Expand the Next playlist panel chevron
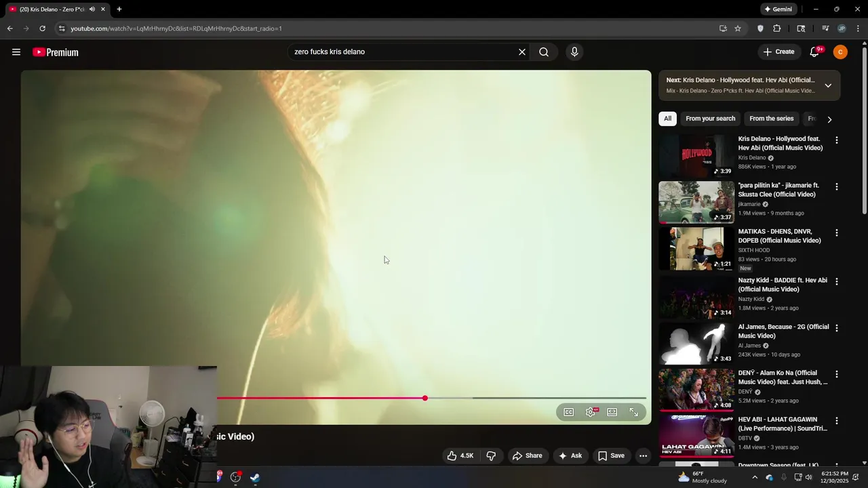 coord(828,85)
